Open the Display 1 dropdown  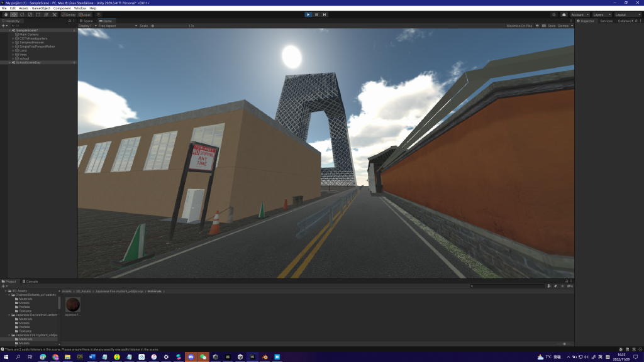[x=87, y=26]
